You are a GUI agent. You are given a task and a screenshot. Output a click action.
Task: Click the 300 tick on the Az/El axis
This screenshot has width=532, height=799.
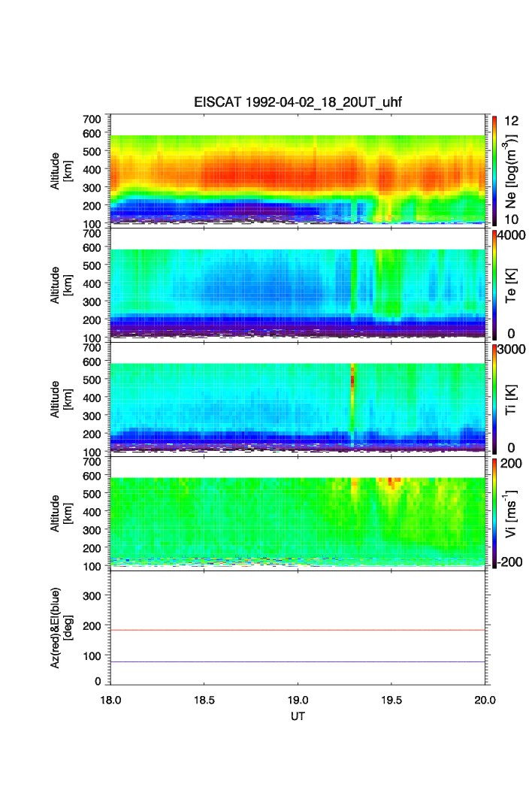(x=92, y=596)
